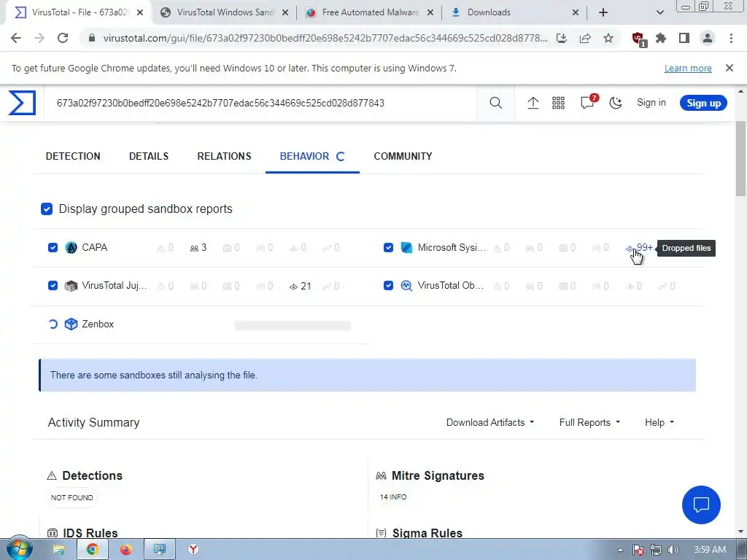747x560 pixels.
Task: Click the Microsoft Sysinternals logo icon
Action: [x=406, y=248]
